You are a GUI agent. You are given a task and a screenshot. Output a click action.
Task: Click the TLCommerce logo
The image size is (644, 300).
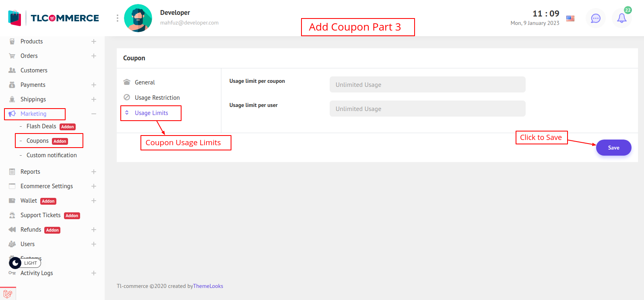coord(54,18)
